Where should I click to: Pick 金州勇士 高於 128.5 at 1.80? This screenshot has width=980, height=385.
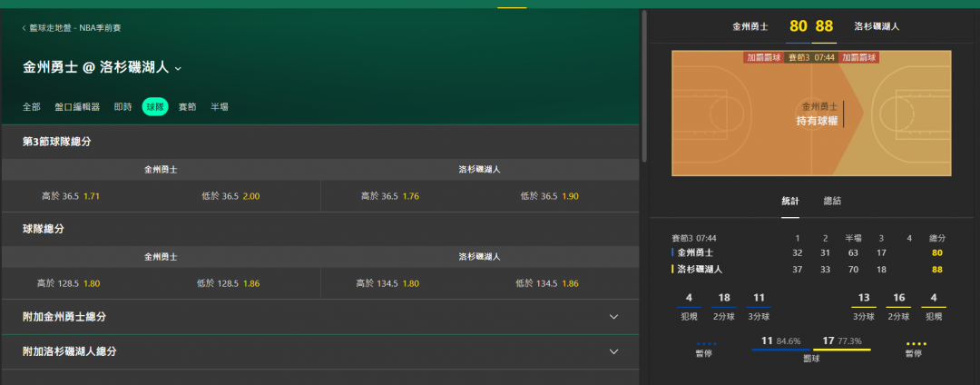(x=68, y=283)
